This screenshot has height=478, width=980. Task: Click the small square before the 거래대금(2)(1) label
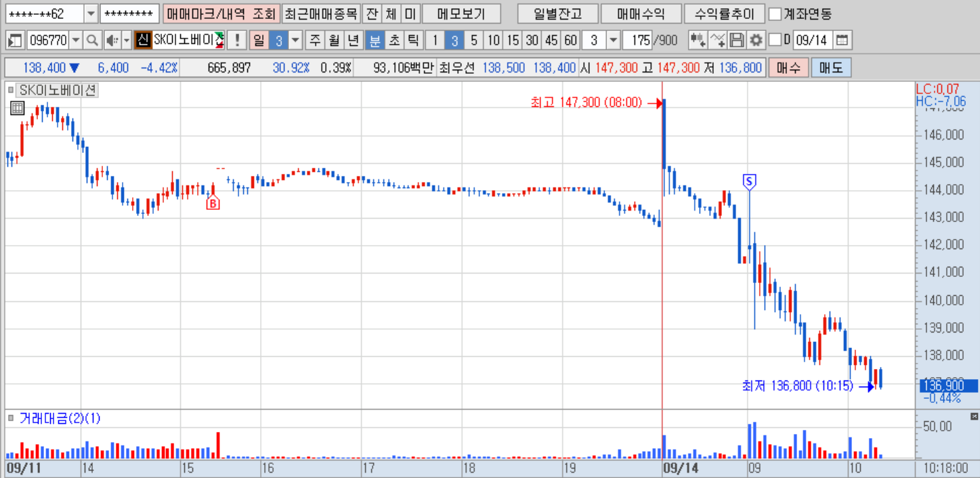pyautogui.click(x=10, y=418)
